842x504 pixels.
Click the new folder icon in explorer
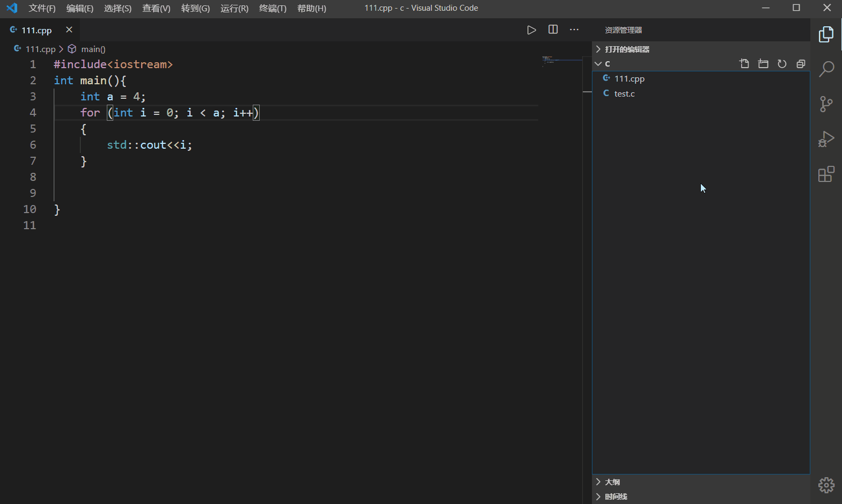[x=763, y=64]
